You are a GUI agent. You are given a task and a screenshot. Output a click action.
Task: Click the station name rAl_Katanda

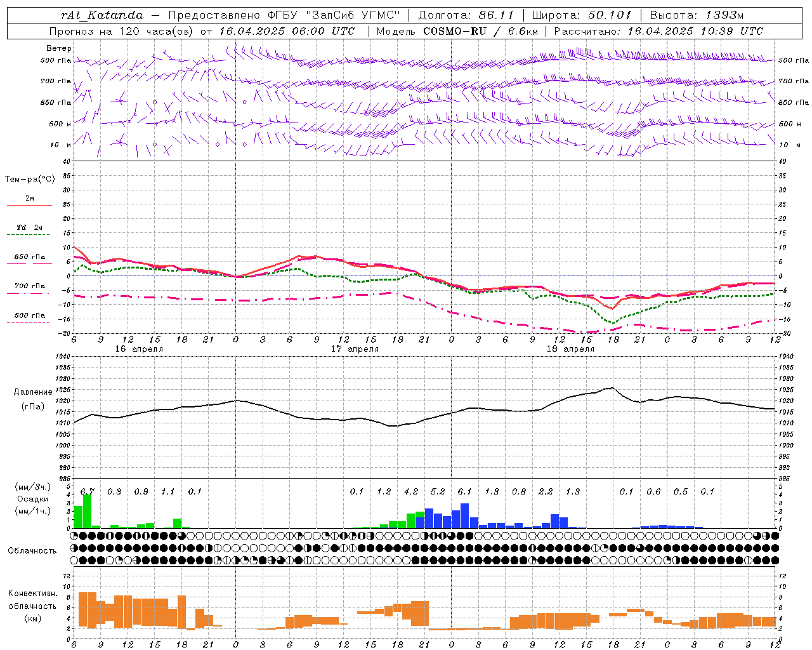(x=102, y=15)
